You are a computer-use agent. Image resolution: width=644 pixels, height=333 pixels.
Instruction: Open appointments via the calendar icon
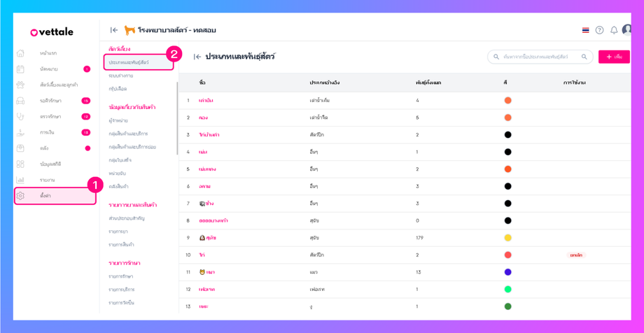tap(20, 69)
